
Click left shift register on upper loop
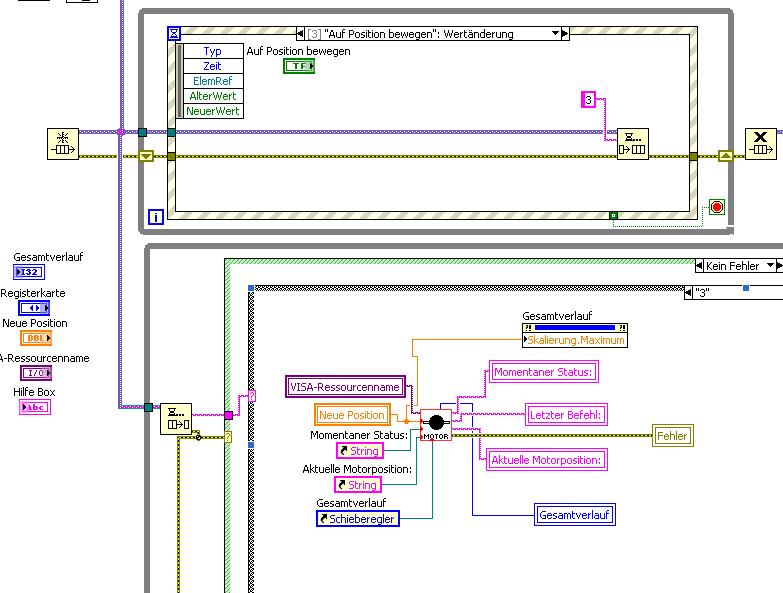point(146,157)
